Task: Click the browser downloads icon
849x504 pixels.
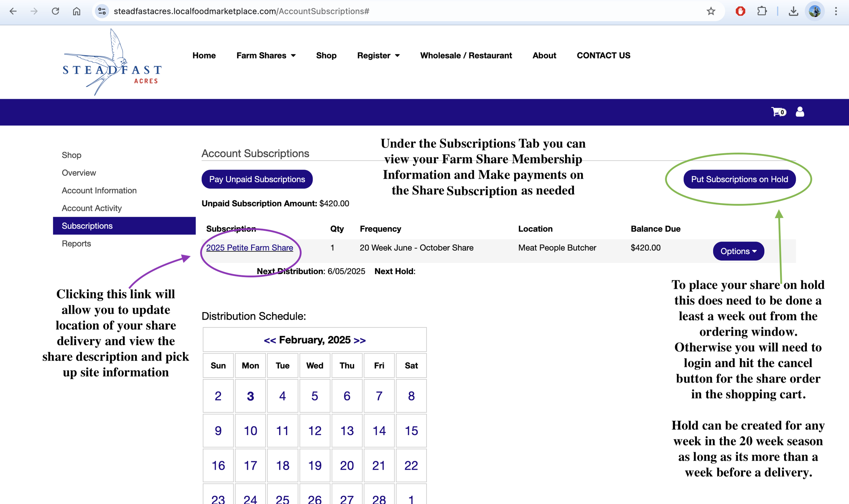Action: [793, 11]
